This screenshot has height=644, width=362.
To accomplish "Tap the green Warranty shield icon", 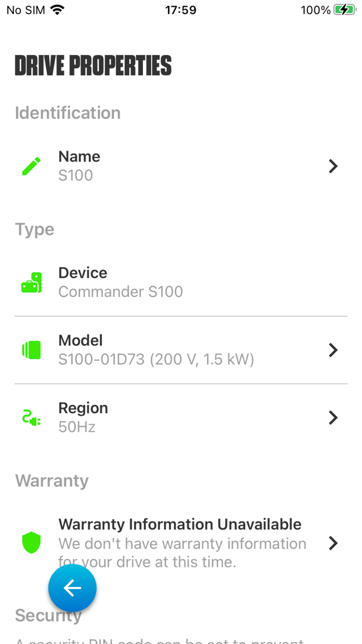I will click(x=31, y=543).
